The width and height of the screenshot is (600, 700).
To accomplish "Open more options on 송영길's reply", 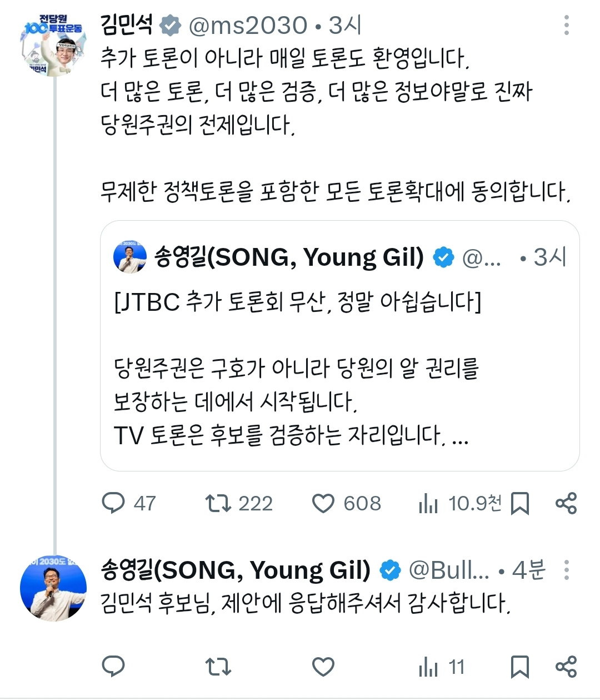I will tap(566, 570).
